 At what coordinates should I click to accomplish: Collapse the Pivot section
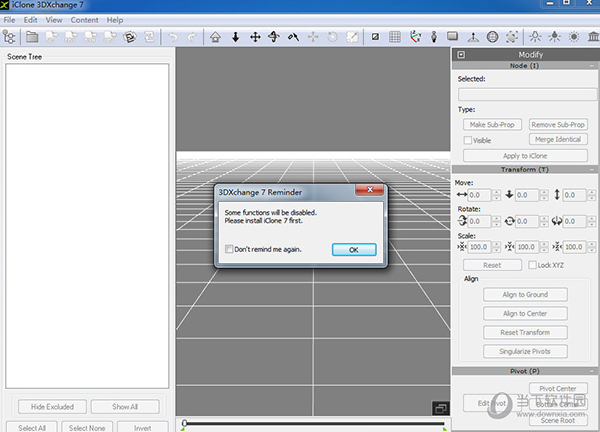point(592,371)
